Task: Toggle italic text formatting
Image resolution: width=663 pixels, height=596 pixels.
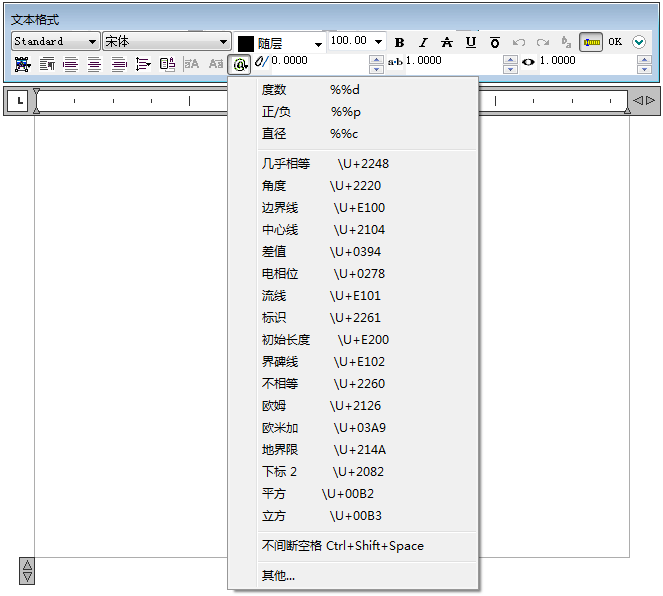Action: 423,42
